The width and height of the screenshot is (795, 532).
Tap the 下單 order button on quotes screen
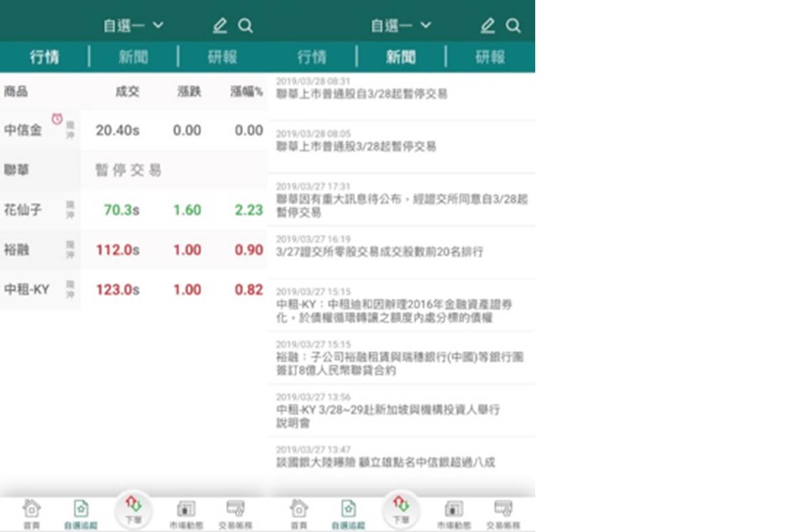point(134,510)
